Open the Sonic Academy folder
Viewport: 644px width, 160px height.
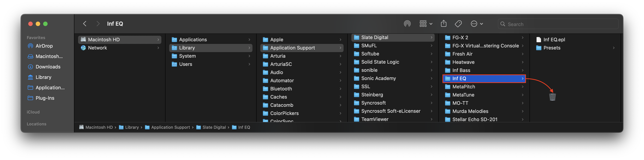pos(393,79)
